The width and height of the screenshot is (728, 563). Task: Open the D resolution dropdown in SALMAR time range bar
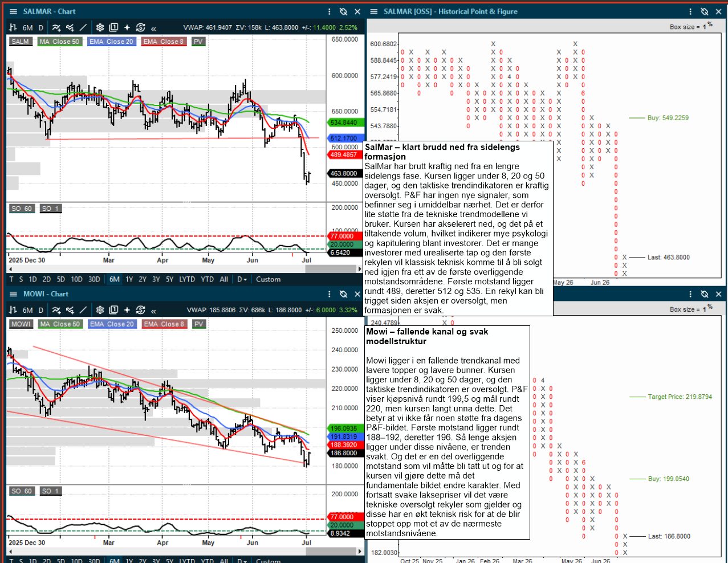click(x=242, y=279)
